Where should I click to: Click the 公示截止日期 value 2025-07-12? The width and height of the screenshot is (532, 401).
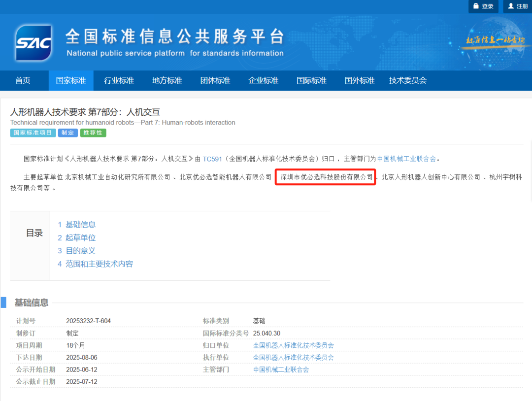pos(82,382)
